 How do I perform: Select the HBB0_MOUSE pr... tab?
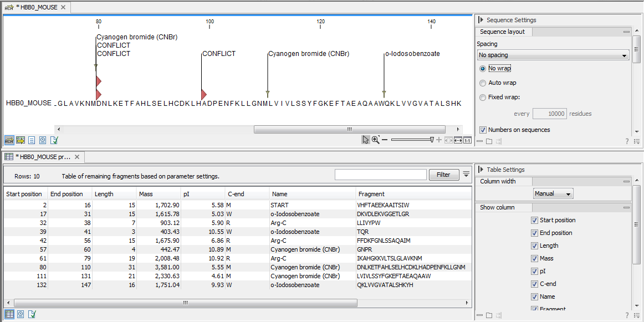42,157
